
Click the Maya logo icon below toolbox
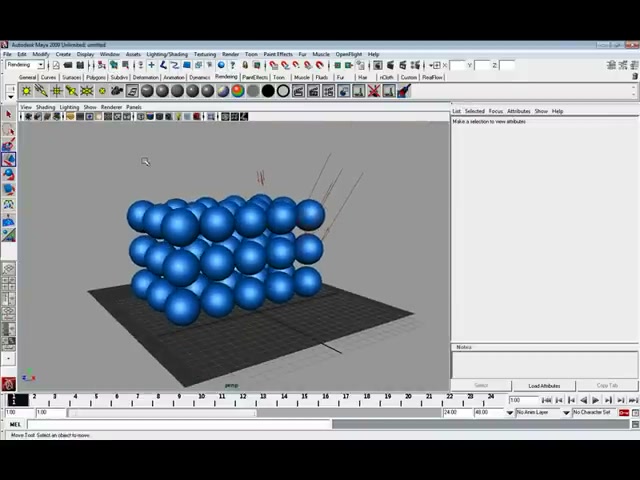[x=9, y=384]
